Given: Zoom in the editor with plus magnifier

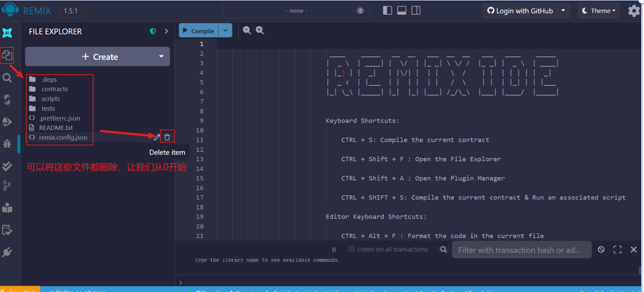Looking at the screenshot, I should 260,31.
